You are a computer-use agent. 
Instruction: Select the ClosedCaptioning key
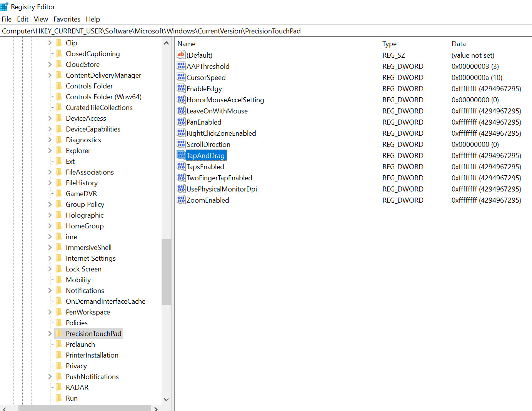tap(93, 53)
